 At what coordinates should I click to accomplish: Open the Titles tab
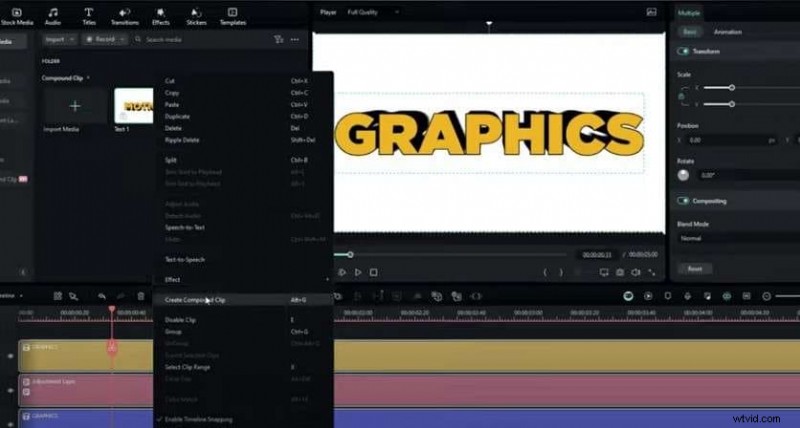pos(89,16)
